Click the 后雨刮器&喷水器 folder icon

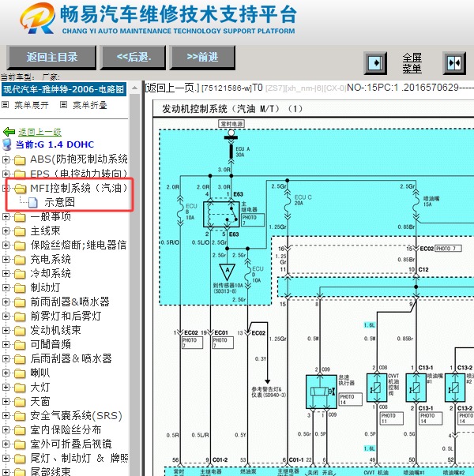click(x=20, y=359)
